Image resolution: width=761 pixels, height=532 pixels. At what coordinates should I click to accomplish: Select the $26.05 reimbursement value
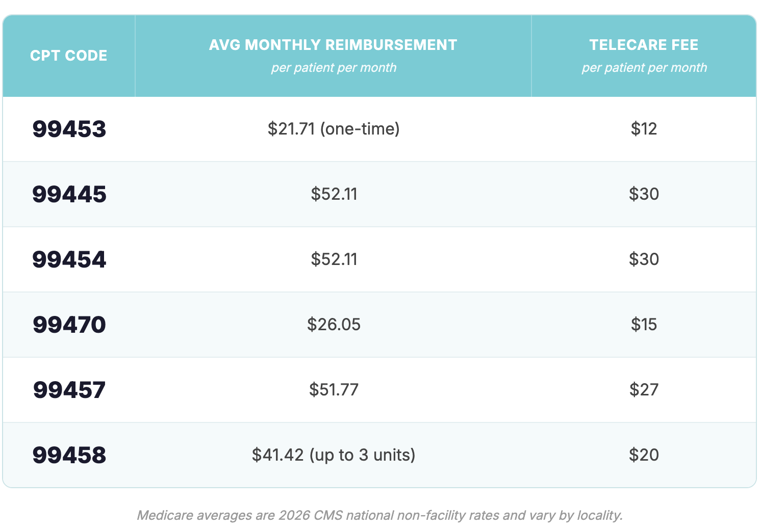click(x=334, y=325)
